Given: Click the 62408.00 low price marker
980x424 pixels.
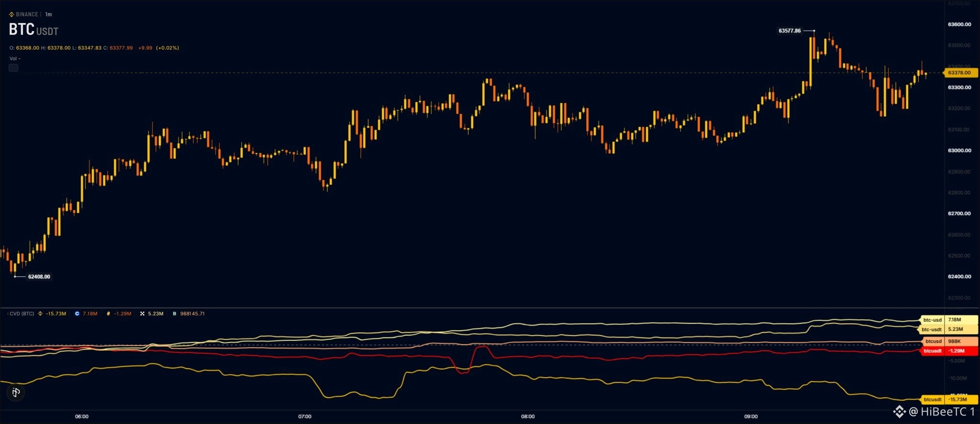Looking at the screenshot, I should [x=39, y=277].
